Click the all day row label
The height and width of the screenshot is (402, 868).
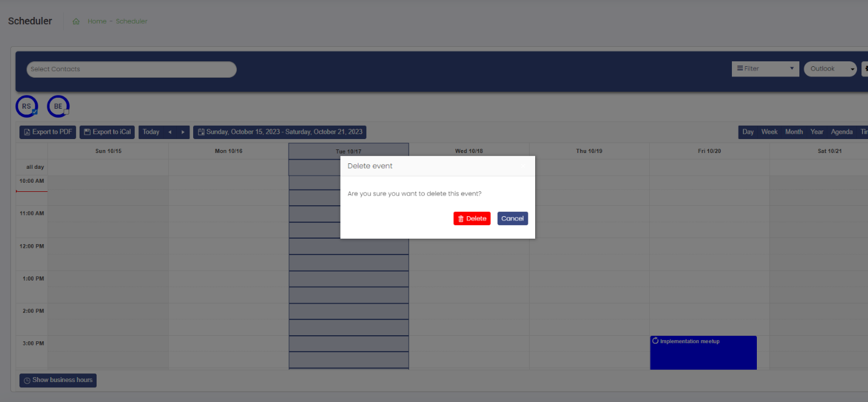click(x=35, y=167)
